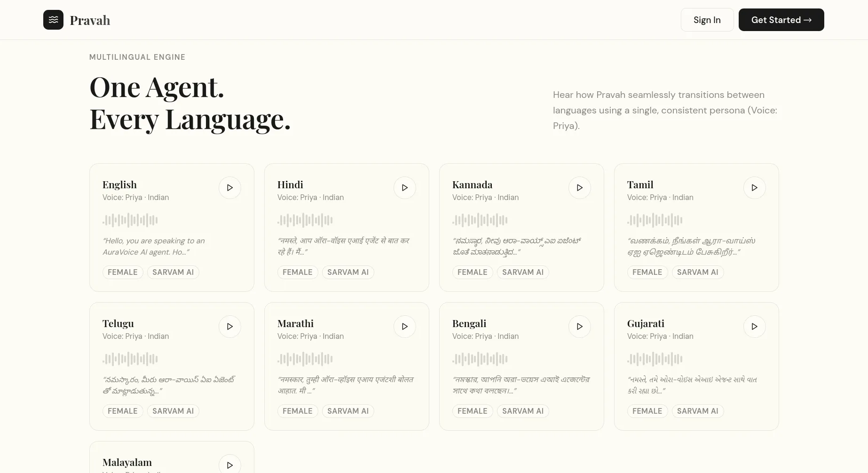
Task: Play the Tamil voice sample
Action: click(x=754, y=188)
